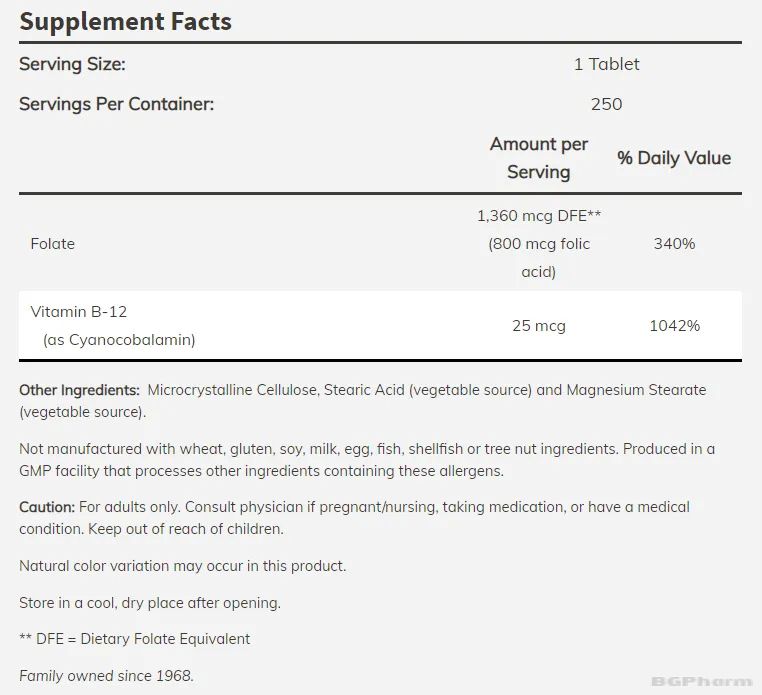
Task: Select the Natural color variation sentence
Action: point(183,566)
